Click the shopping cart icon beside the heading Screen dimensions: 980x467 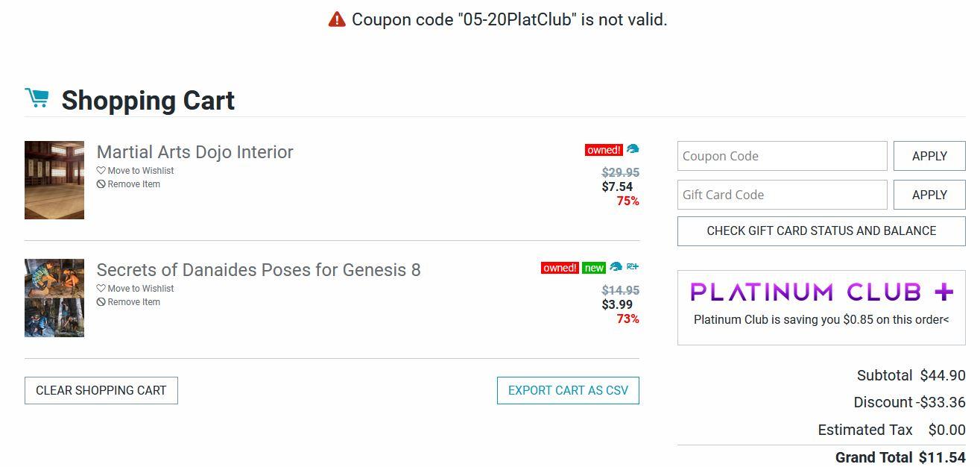click(37, 98)
